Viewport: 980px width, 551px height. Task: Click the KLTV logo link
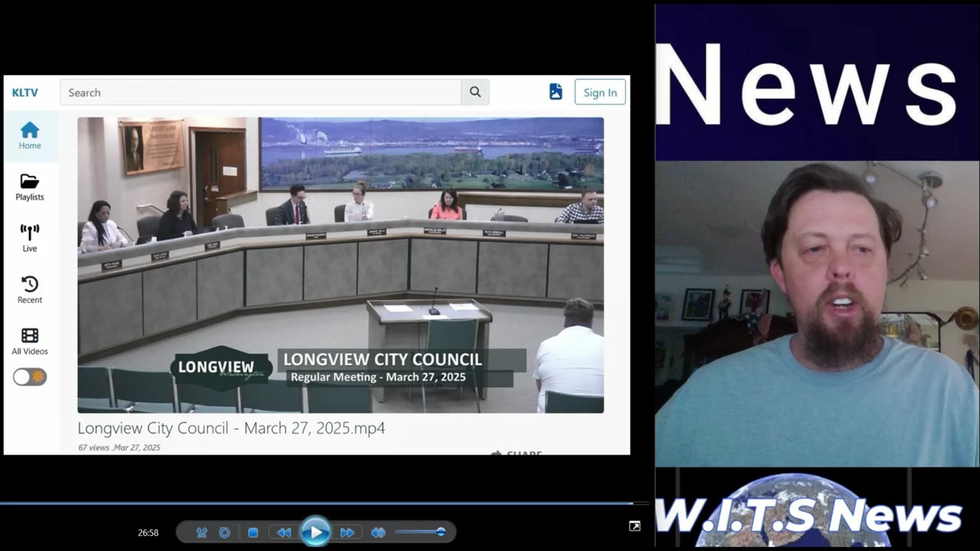(x=25, y=93)
